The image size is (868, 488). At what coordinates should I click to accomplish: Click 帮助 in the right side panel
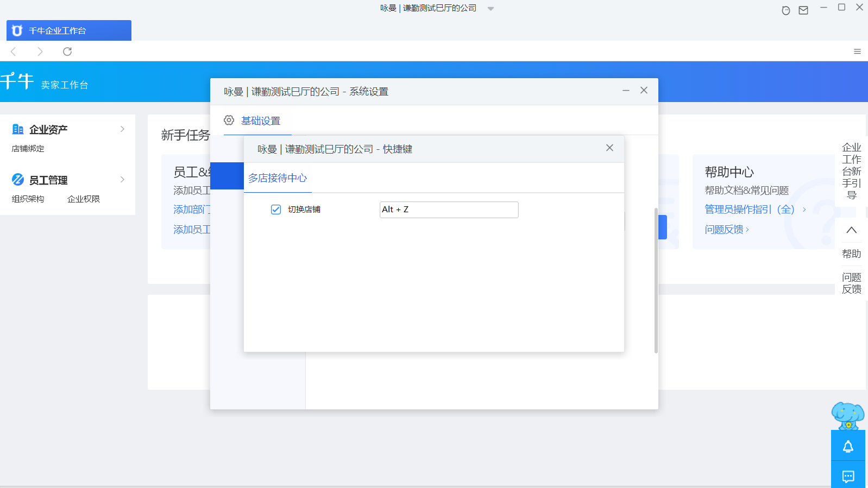pyautogui.click(x=851, y=253)
